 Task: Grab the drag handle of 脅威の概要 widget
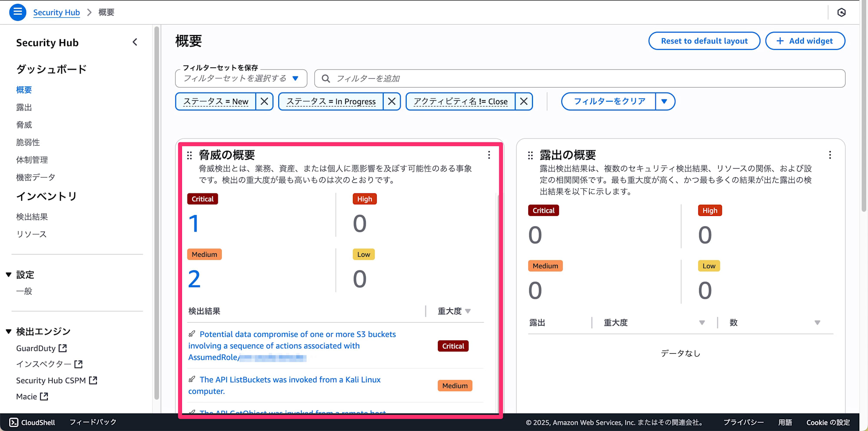click(189, 155)
